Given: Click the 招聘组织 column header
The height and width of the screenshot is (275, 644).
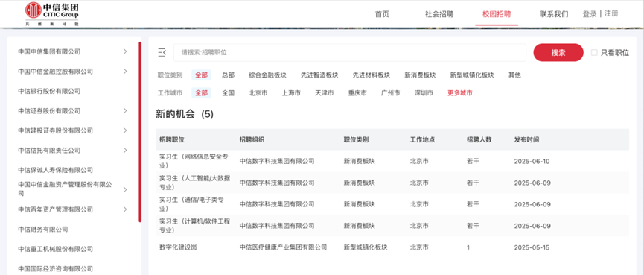Looking at the screenshot, I should click(x=252, y=140).
